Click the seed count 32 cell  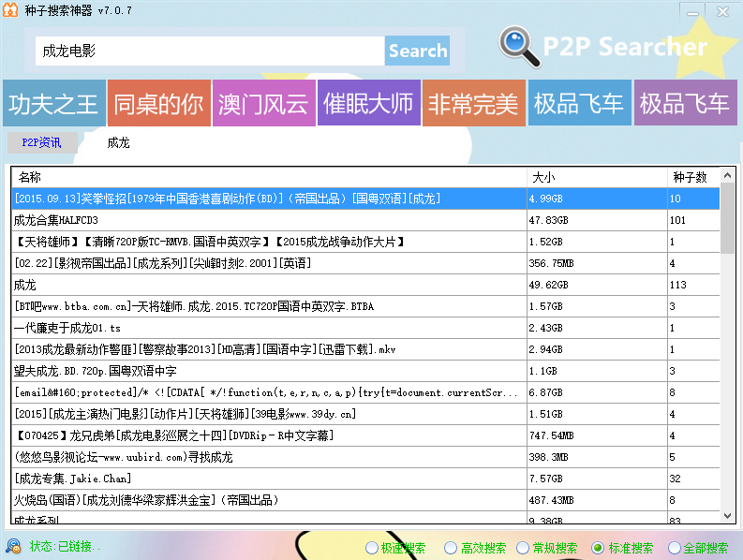(x=693, y=479)
